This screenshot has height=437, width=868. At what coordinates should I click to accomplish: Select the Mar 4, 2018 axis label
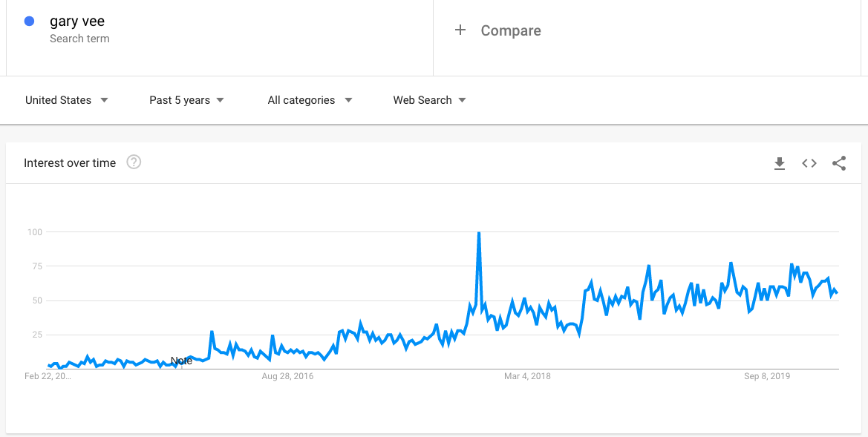[527, 377]
